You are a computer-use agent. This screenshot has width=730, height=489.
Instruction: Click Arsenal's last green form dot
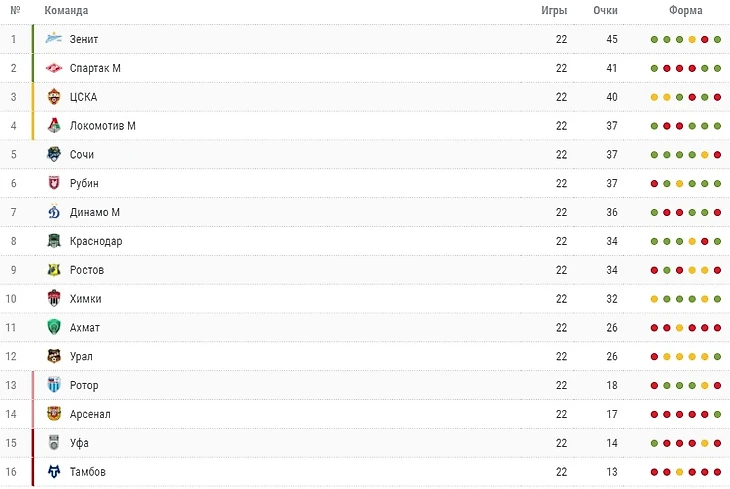click(x=717, y=414)
